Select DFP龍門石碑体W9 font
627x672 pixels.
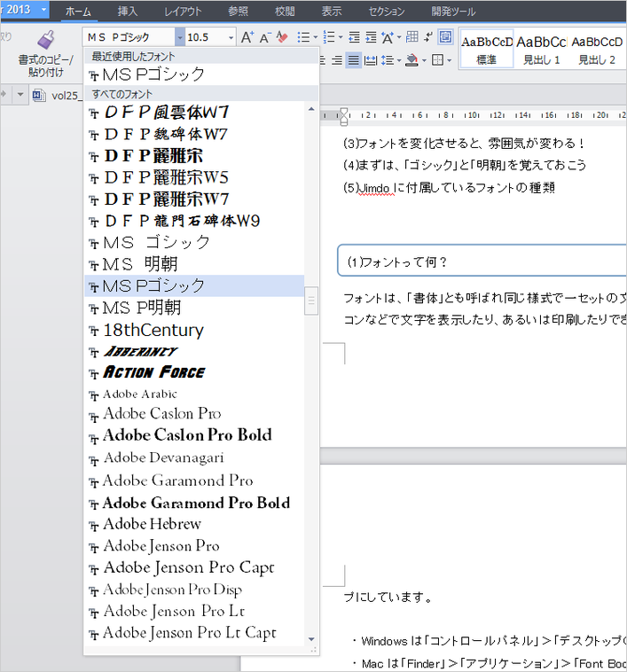click(x=194, y=221)
